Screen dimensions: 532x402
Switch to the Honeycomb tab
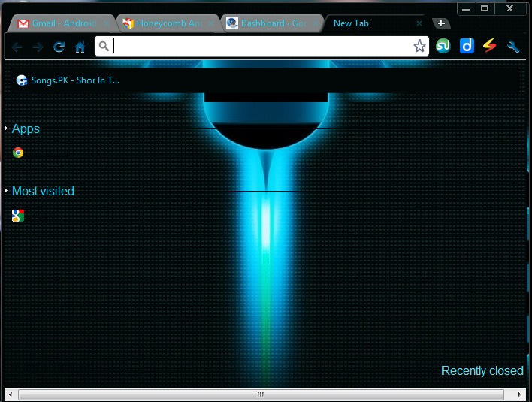point(168,23)
